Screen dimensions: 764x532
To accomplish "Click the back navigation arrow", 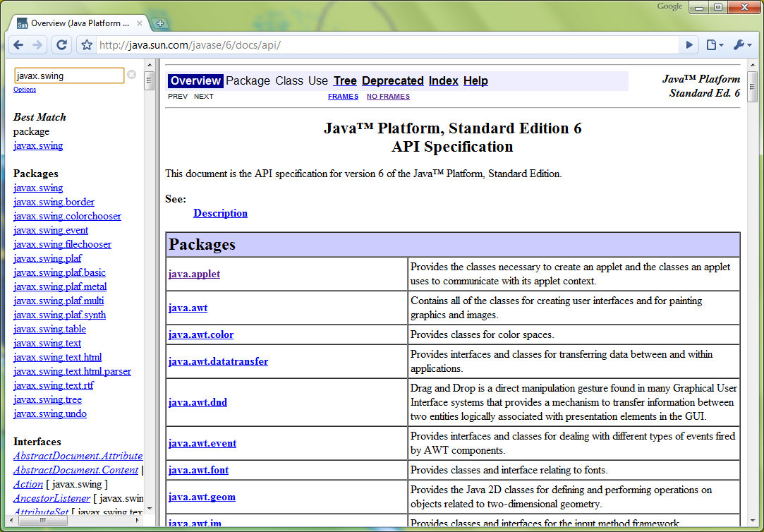I will coord(18,44).
